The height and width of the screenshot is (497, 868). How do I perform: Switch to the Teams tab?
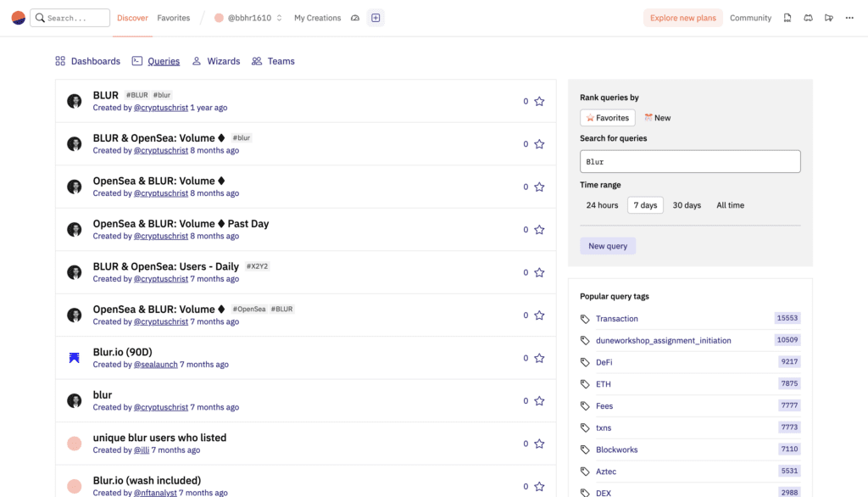[x=274, y=61]
